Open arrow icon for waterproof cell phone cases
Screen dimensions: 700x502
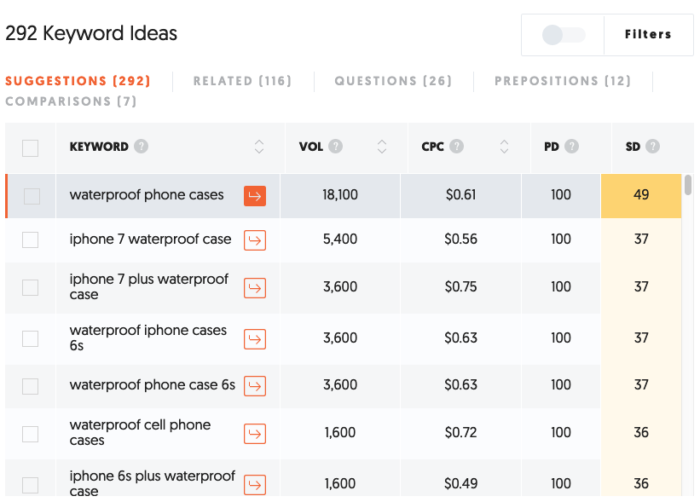point(255,434)
